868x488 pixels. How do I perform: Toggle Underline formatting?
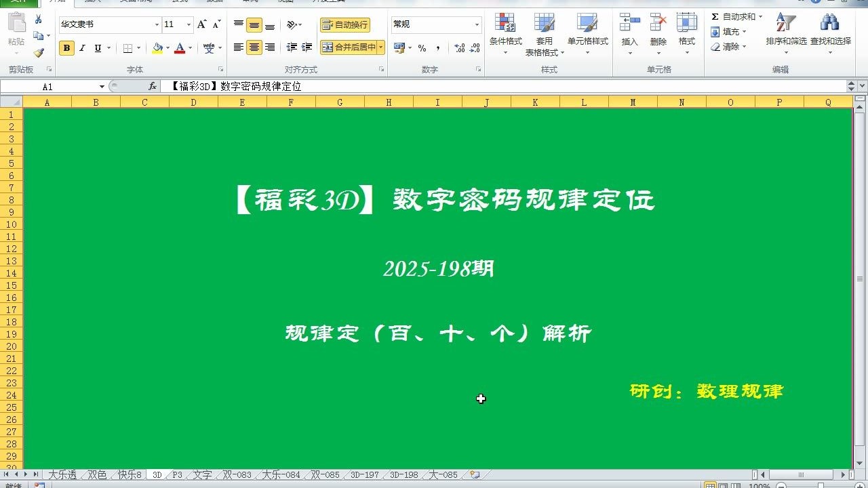[98, 48]
